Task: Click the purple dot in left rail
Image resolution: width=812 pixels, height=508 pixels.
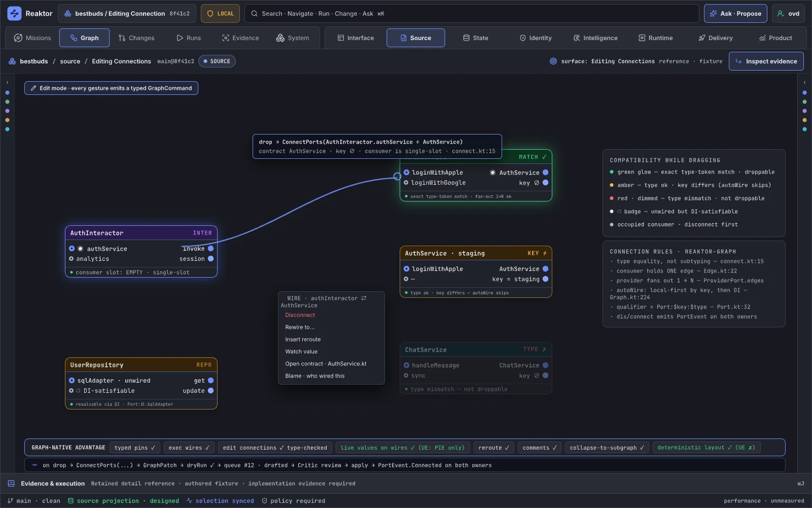Action: coord(7,111)
